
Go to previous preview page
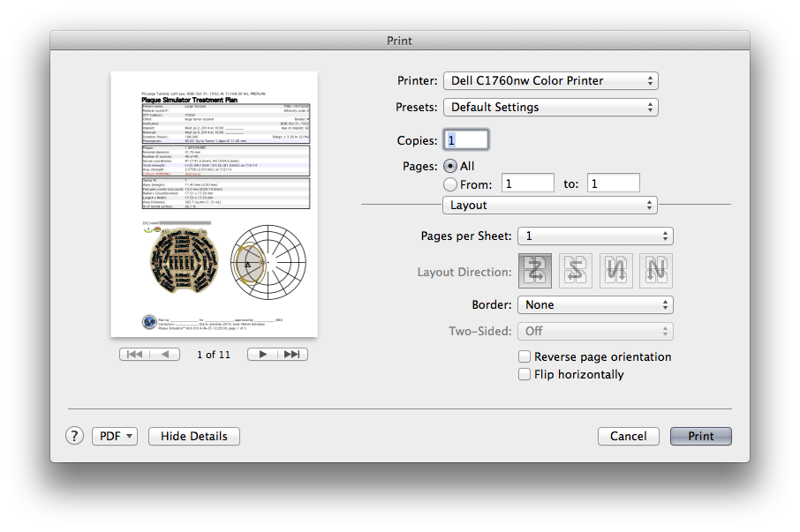[x=164, y=354]
